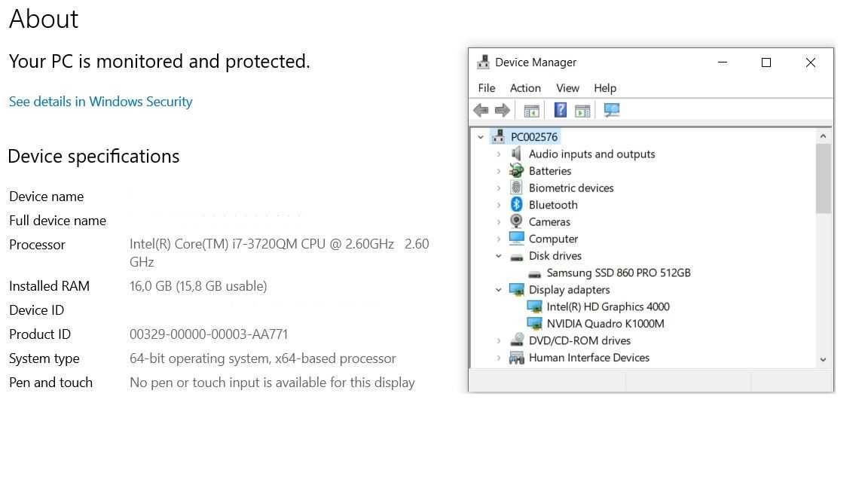Open the Help menu
Viewport: 868px width, 488px height.
604,88
